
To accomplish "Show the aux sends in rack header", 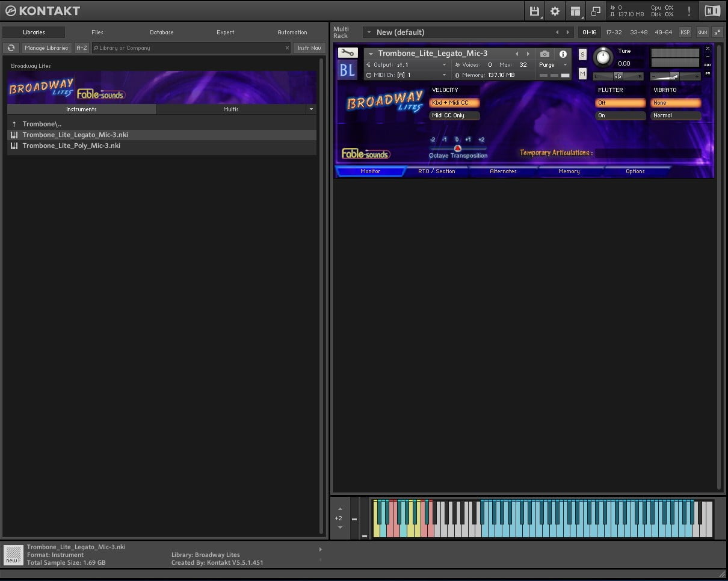I will pos(702,32).
